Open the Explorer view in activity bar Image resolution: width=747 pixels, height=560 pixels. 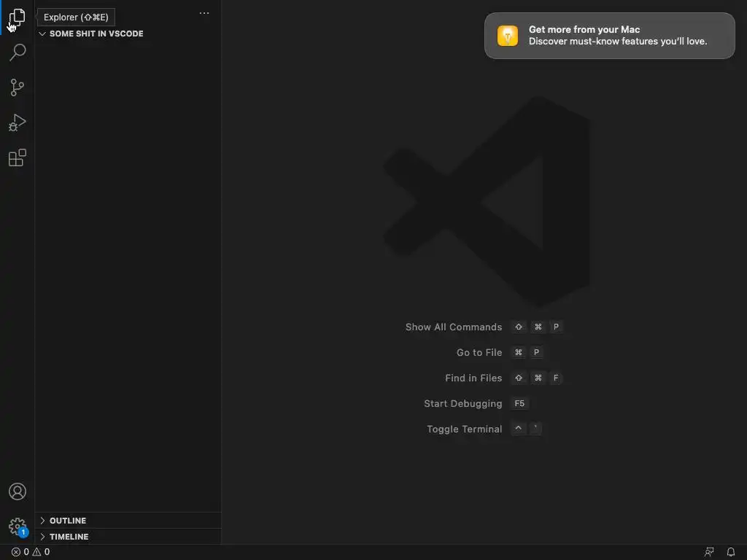18,17
